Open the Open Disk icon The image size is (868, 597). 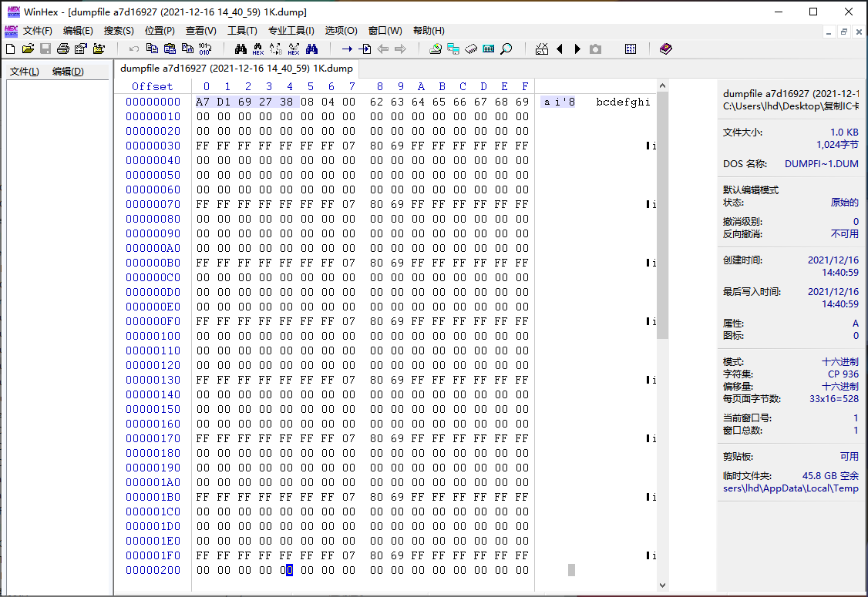click(x=436, y=49)
